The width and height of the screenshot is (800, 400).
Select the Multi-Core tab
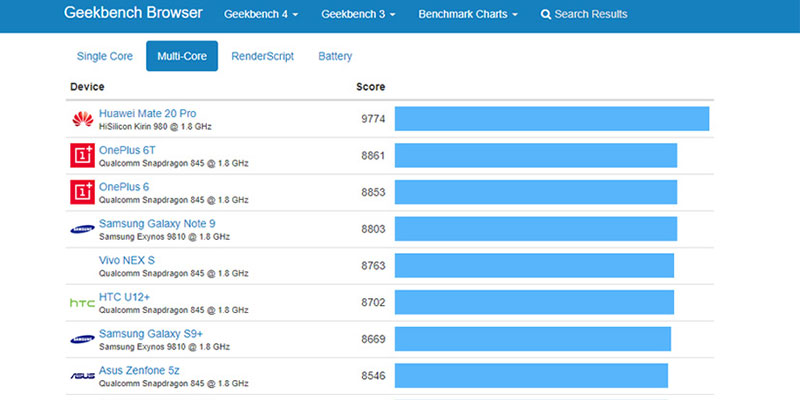[x=182, y=56]
